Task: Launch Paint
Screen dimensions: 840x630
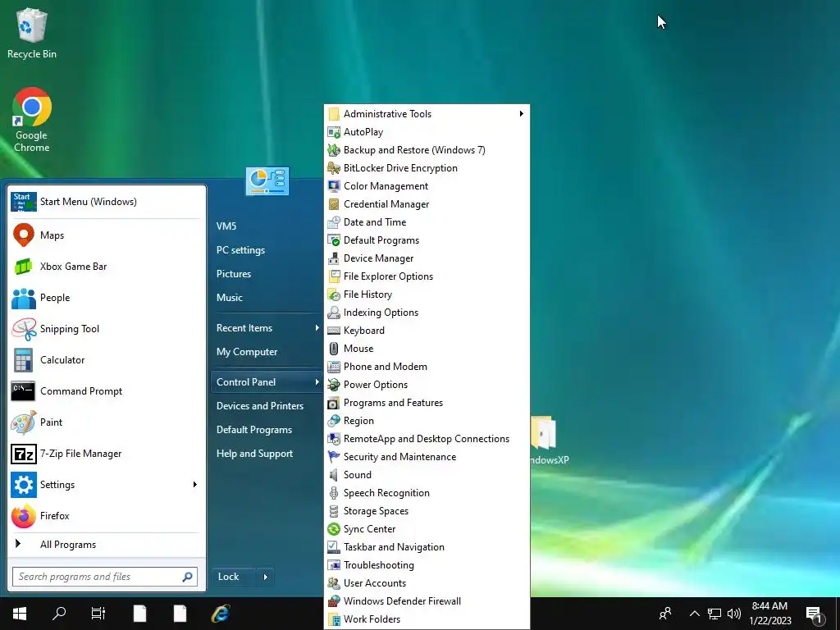Action: coord(106,422)
